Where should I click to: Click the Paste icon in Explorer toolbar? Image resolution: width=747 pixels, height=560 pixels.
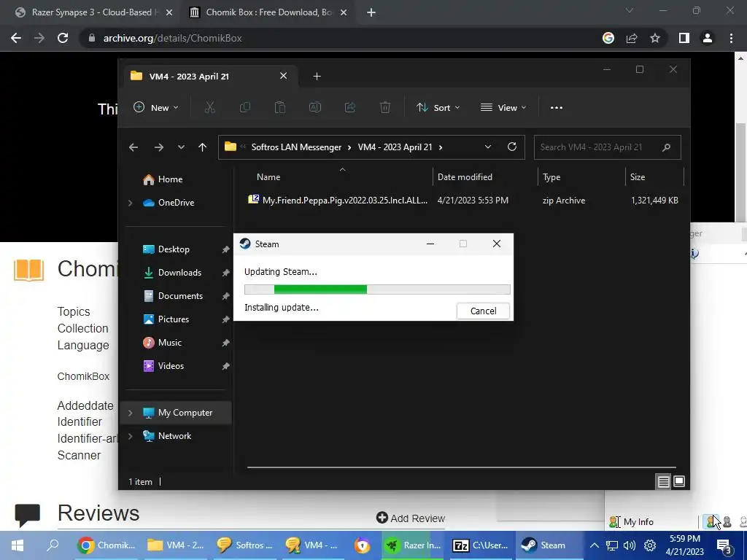pyautogui.click(x=280, y=108)
